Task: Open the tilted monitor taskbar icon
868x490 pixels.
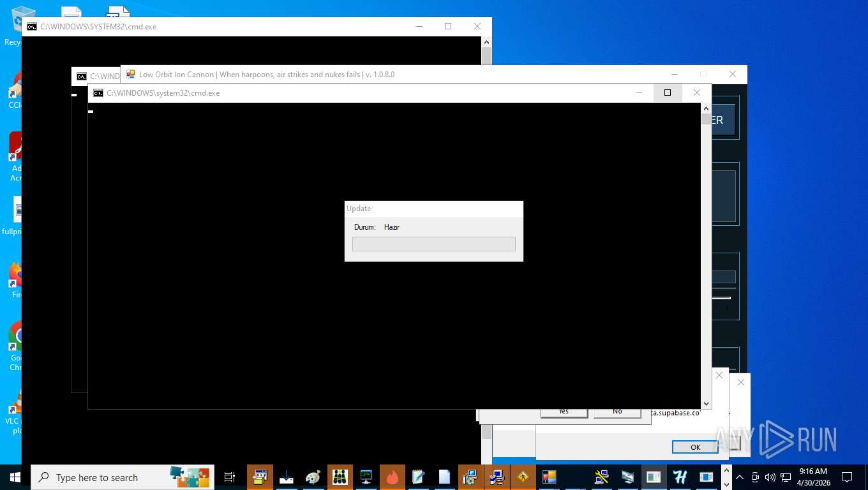Action: 627,477
